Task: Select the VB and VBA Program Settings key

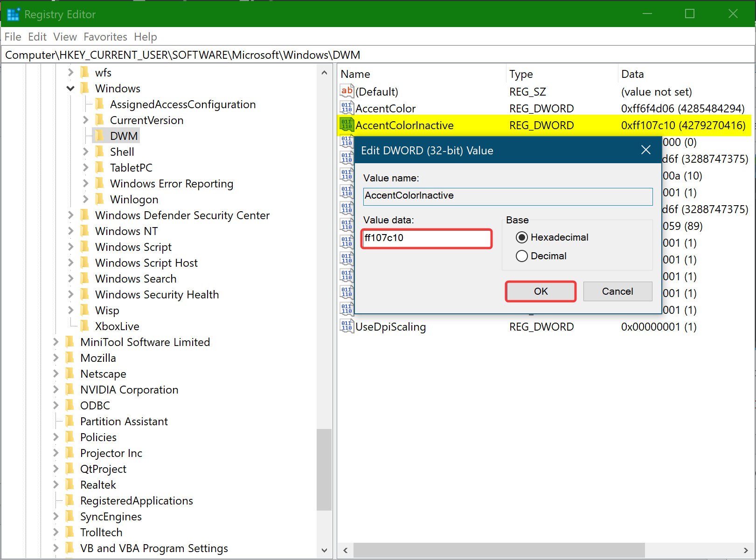Action: pos(154,548)
